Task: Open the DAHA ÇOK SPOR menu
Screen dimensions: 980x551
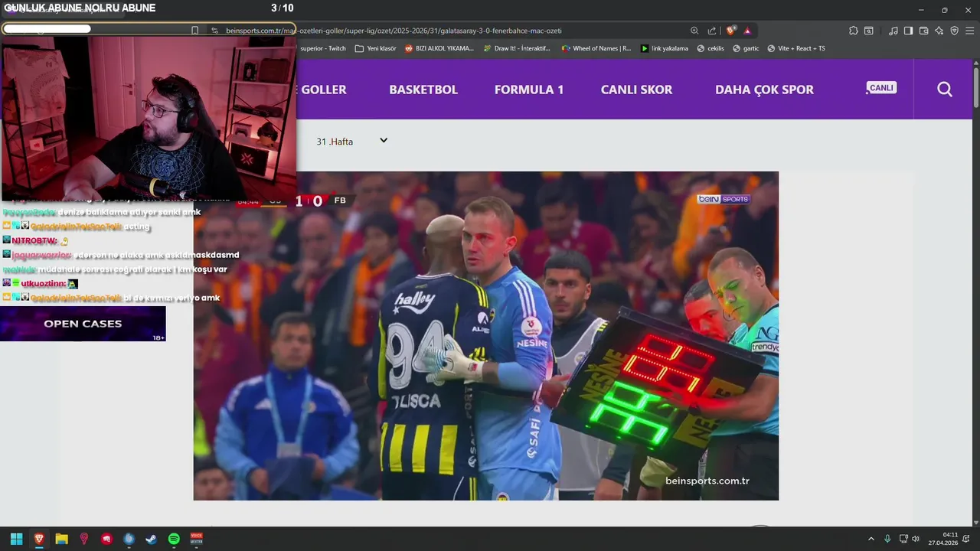Action: [764, 90]
